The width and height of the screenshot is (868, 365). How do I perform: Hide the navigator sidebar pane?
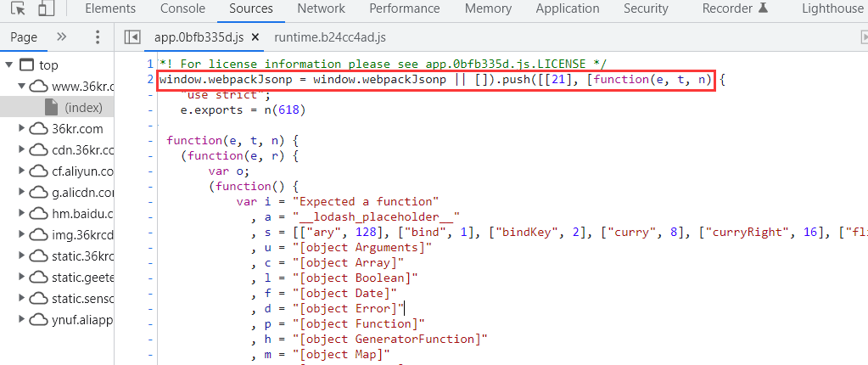132,37
